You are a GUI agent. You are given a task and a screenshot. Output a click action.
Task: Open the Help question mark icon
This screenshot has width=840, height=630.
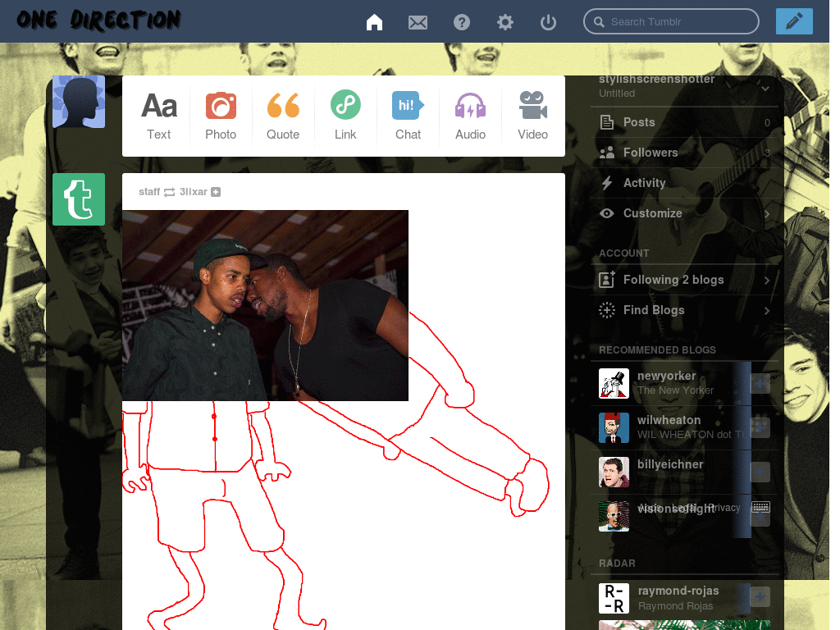pyautogui.click(x=461, y=22)
